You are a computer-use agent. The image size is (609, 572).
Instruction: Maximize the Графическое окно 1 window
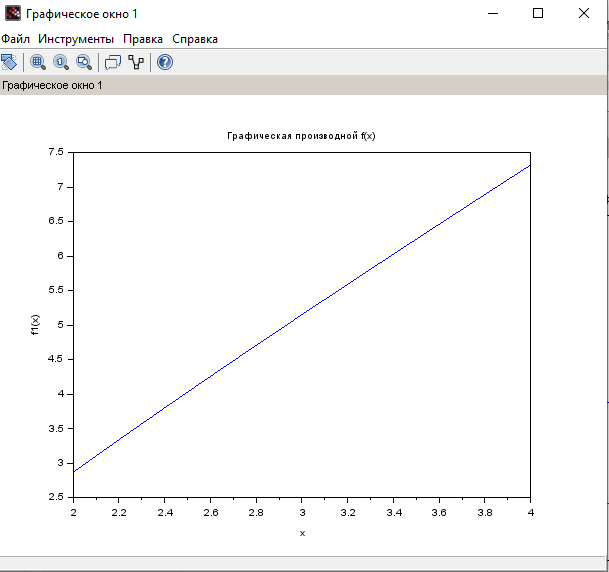[x=538, y=14]
